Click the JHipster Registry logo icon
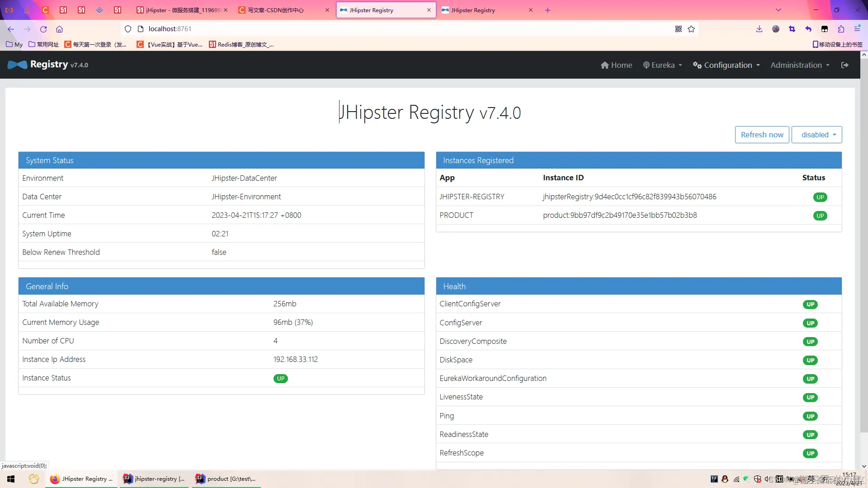This screenshot has height=488, width=868. pos(17,65)
